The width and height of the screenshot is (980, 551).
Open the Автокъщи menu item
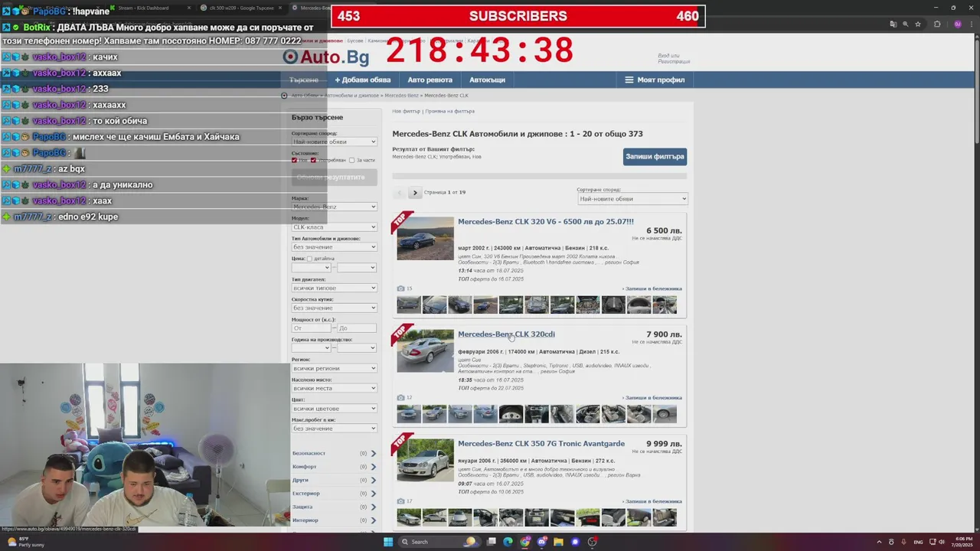pos(487,80)
